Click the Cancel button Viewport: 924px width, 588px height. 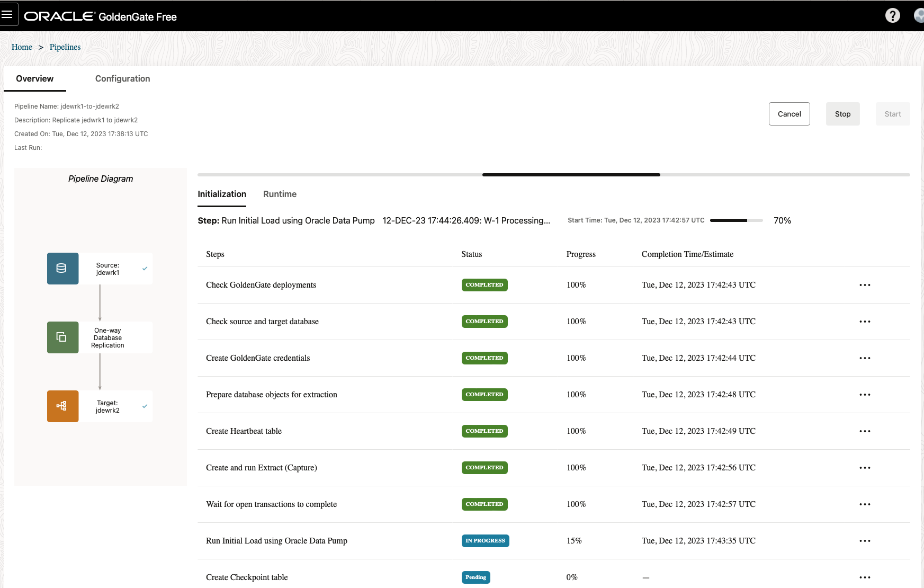pyautogui.click(x=789, y=114)
